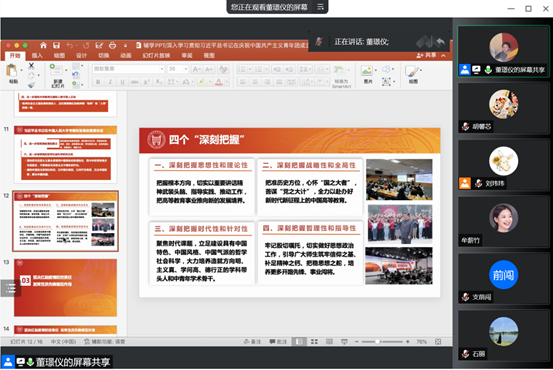The width and height of the screenshot is (553, 370).
Task: Click the Draw (绘图) brush icon
Action: click(412, 72)
